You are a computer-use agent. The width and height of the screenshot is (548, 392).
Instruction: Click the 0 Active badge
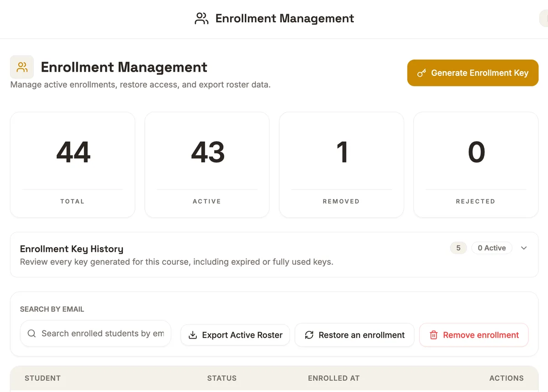[492, 248]
